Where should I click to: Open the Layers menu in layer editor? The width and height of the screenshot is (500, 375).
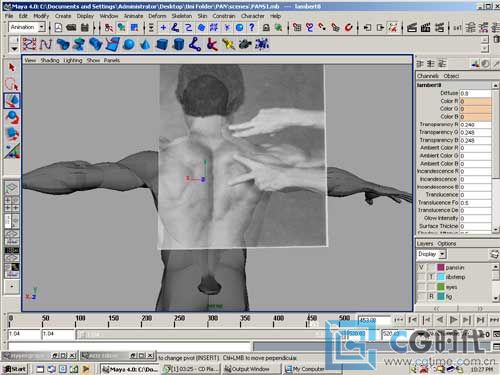pyautogui.click(x=425, y=244)
